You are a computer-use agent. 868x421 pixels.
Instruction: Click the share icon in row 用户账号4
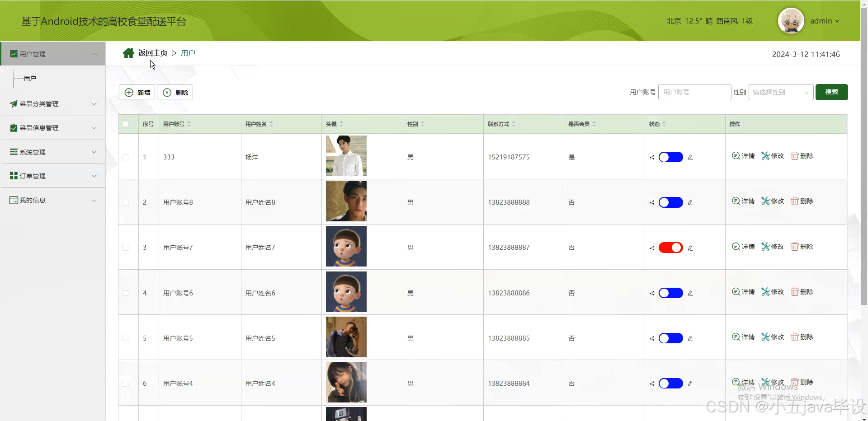[652, 384]
